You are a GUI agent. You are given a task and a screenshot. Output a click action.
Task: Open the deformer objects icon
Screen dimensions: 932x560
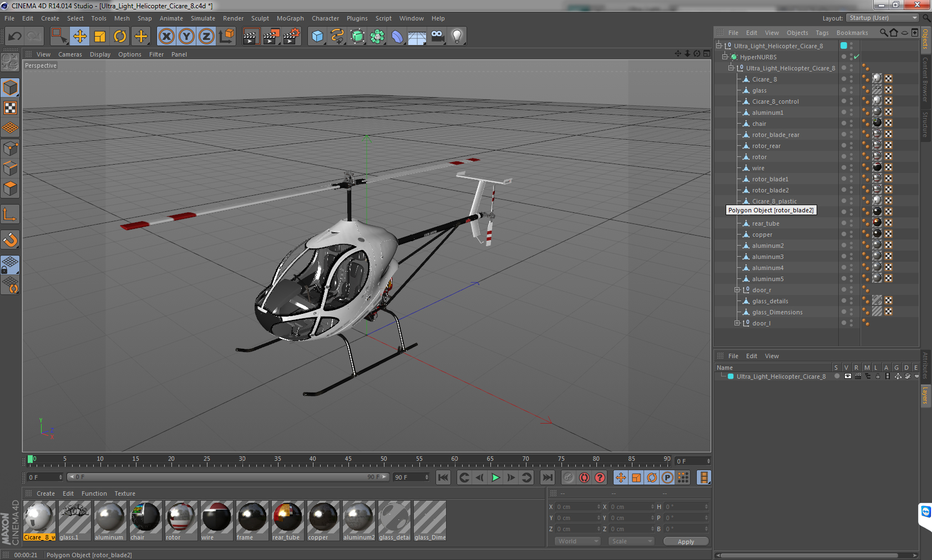click(x=397, y=37)
